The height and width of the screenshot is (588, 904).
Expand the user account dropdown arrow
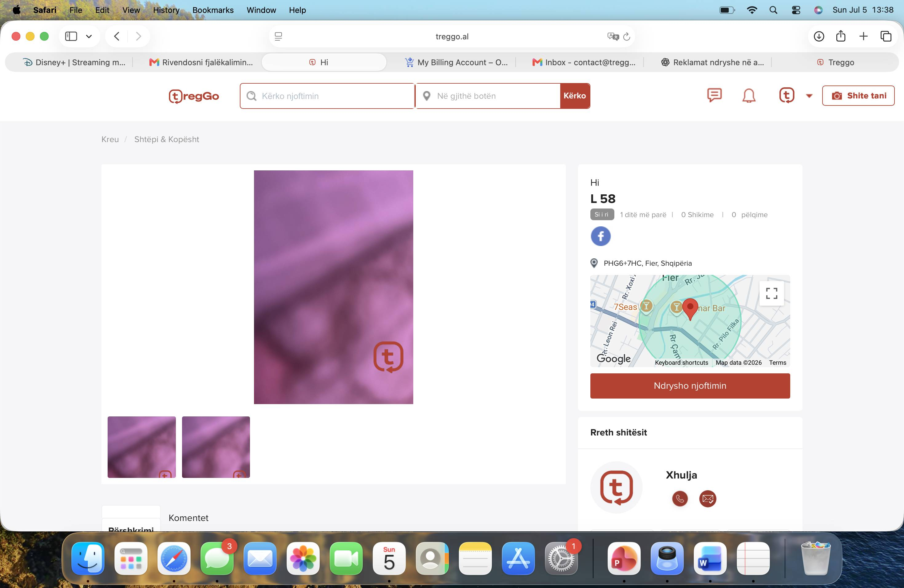tap(809, 96)
